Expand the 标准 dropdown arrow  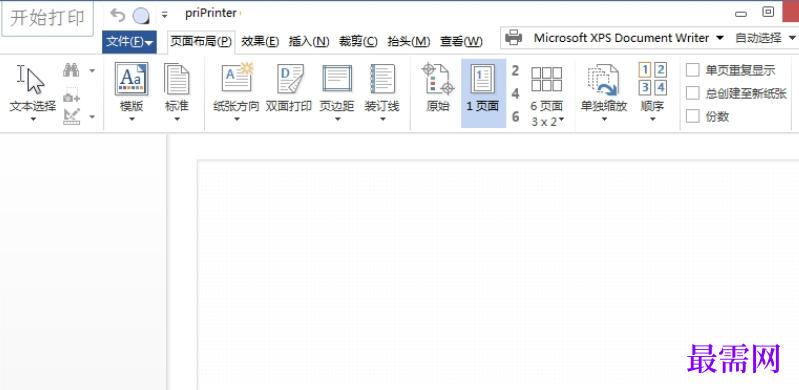click(x=177, y=119)
